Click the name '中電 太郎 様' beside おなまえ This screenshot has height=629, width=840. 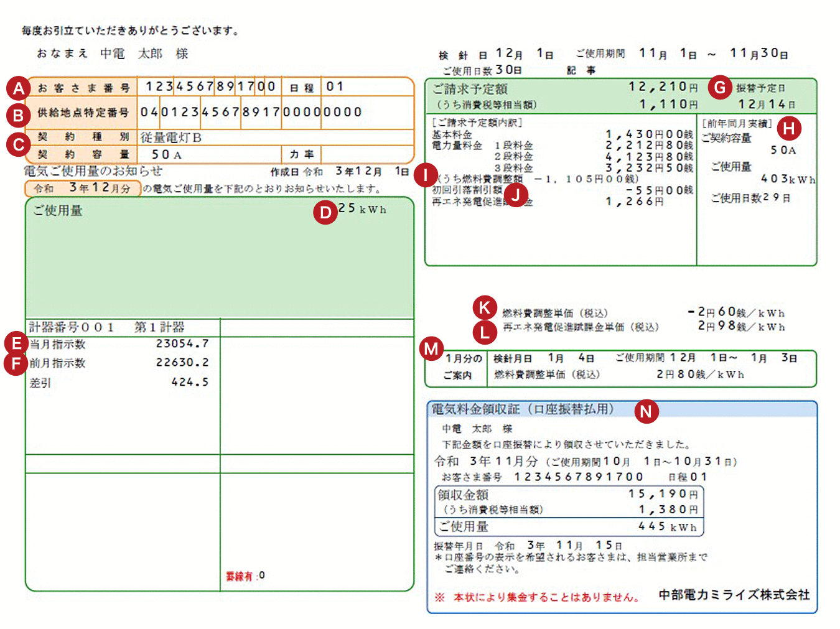click(144, 54)
